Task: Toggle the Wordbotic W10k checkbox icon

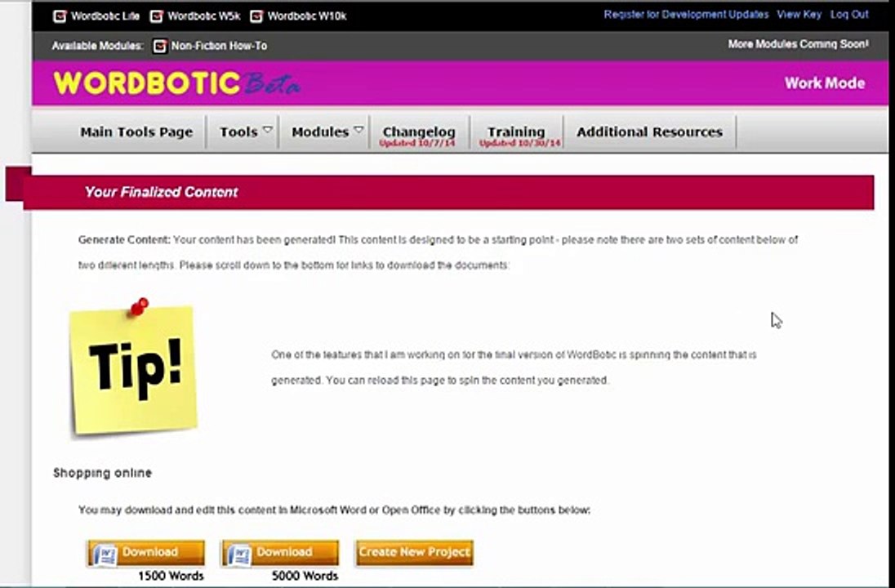Action: [256, 16]
